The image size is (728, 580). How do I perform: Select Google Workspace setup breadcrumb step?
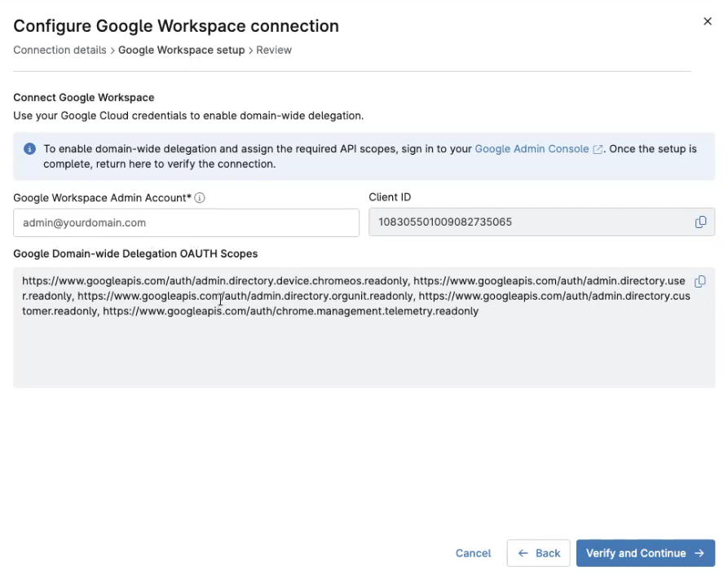(x=181, y=51)
